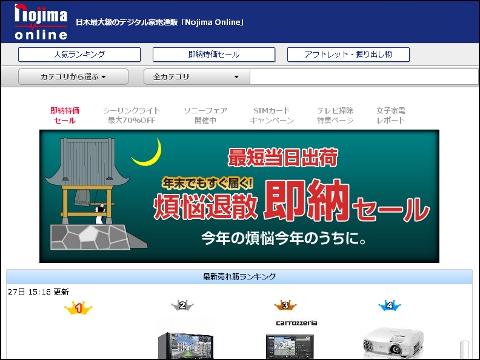This screenshot has height=360, width=480.
Task: Open the 全カテゴリ dropdown selector
Action: 196,77
